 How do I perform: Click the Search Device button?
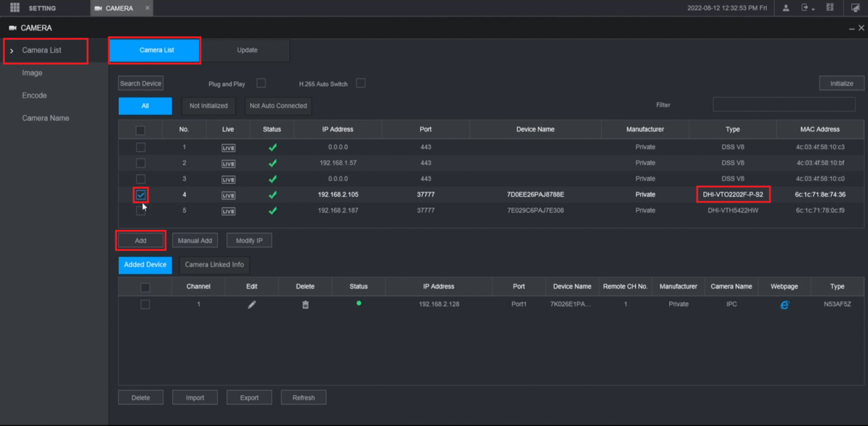coord(140,83)
